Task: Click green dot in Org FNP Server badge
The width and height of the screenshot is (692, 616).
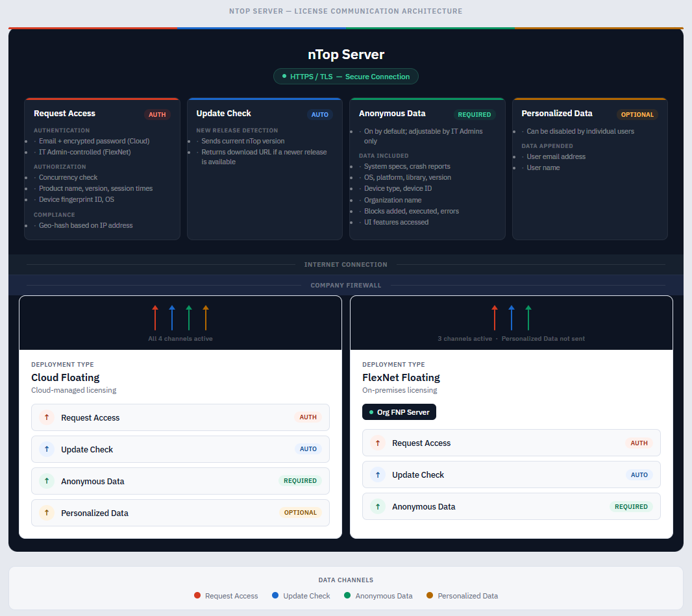Action: [371, 412]
